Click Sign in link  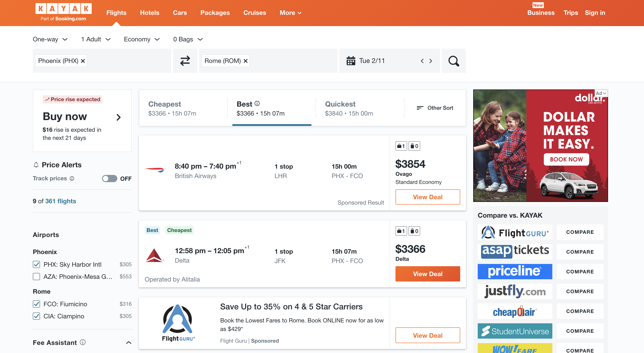tap(595, 13)
